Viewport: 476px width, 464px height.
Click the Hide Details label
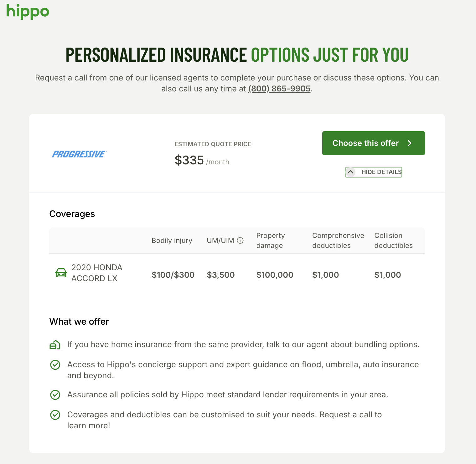pyautogui.click(x=381, y=172)
